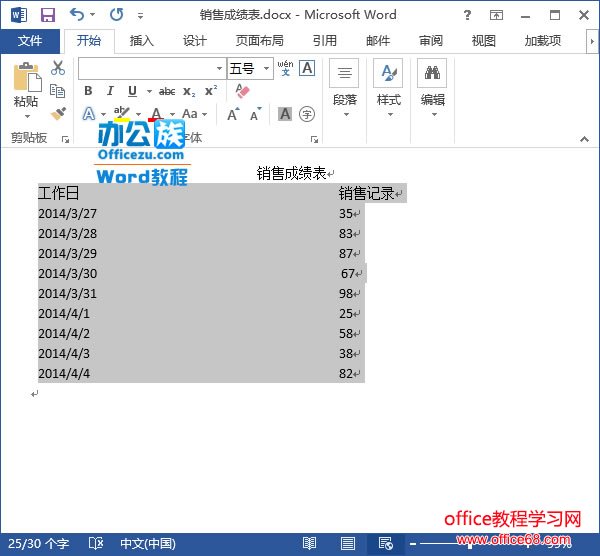Toggle italic formatting

click(x=110, y=91)
